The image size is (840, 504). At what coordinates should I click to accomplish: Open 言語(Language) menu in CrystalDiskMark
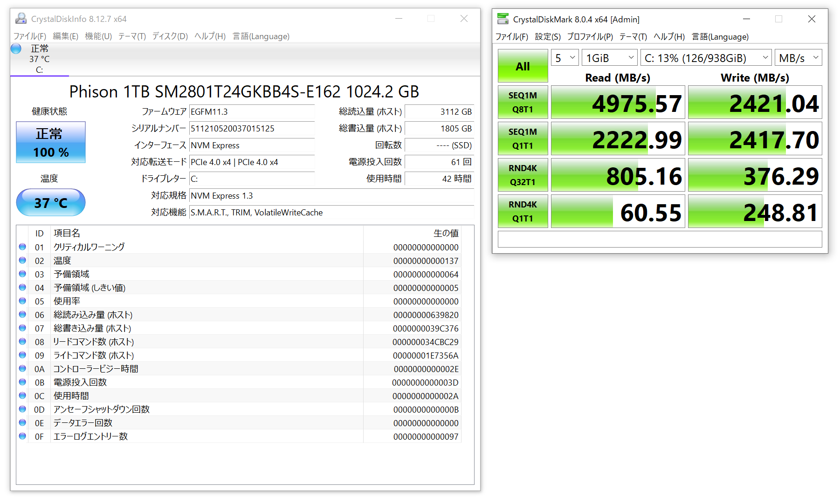(720, 37)
